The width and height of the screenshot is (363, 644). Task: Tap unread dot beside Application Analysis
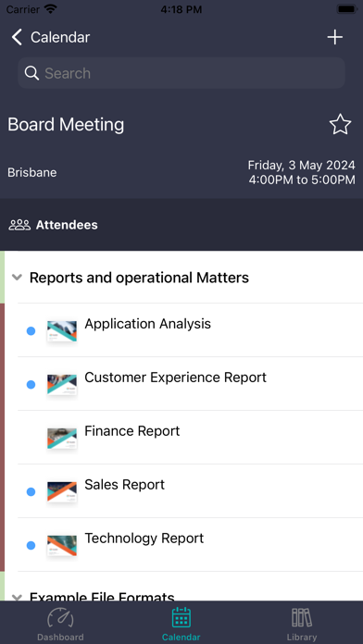point(31,331)
